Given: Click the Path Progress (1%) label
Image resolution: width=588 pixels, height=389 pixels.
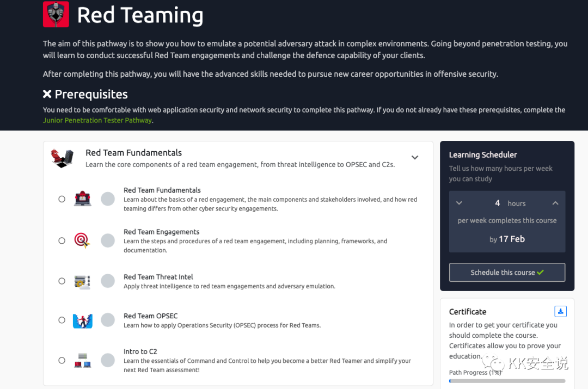Looking at the screenshot, I should coord(475,373).
